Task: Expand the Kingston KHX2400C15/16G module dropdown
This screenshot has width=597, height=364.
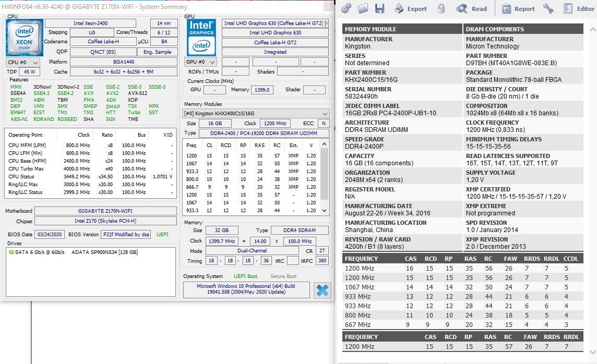Action: coord(256,113)
